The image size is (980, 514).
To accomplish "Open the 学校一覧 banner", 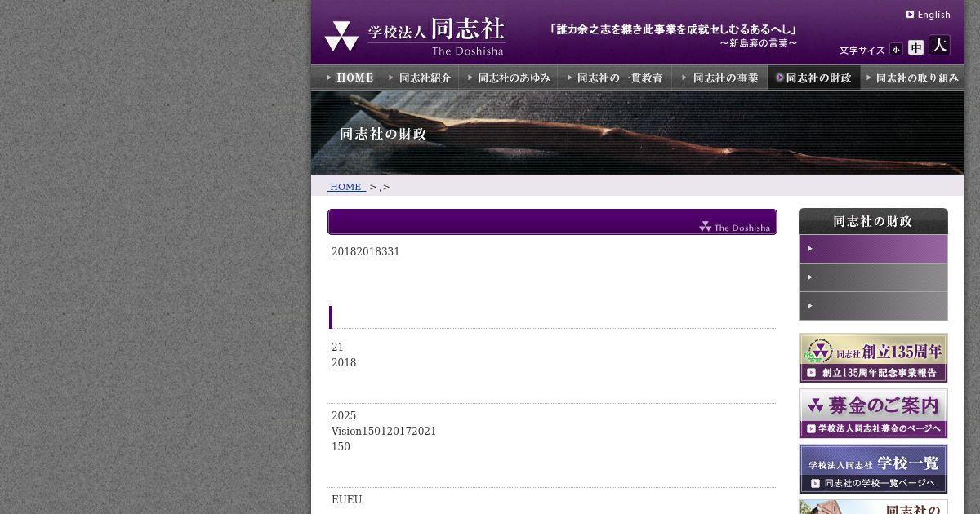I will 873,469.
